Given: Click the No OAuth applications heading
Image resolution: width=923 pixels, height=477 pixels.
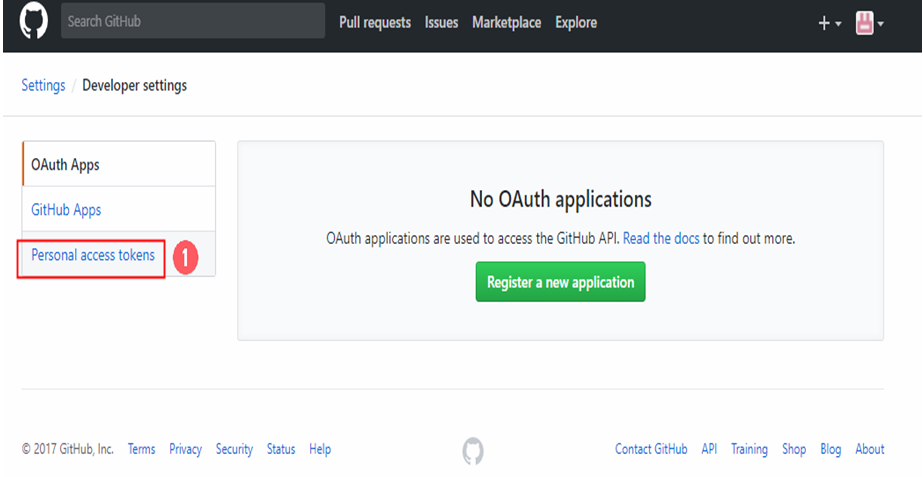Looking at the screenshot, I should (x=560, y=199).
